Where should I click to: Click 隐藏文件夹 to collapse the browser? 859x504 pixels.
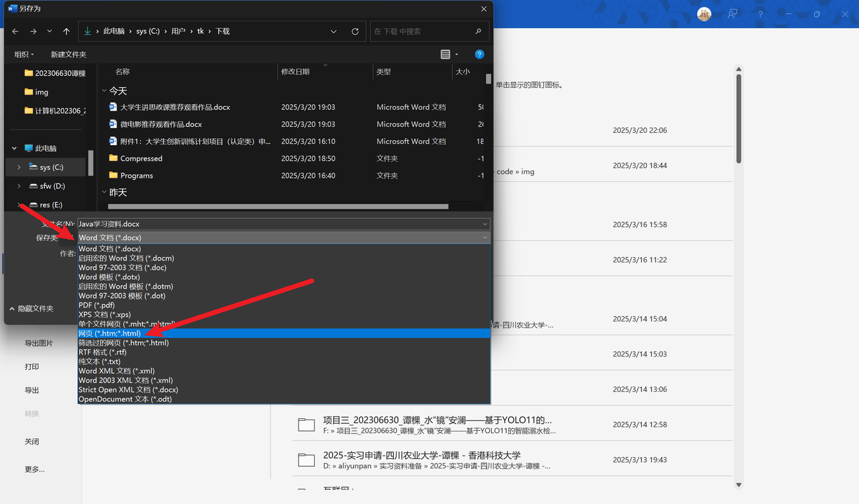(x=32, y=309)
